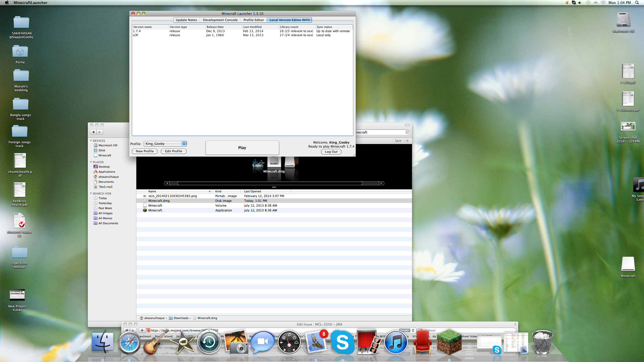The width and height of the screenshot is (644, 362).
Task: Clear the Finder search field
Action: tap(407, 132)
